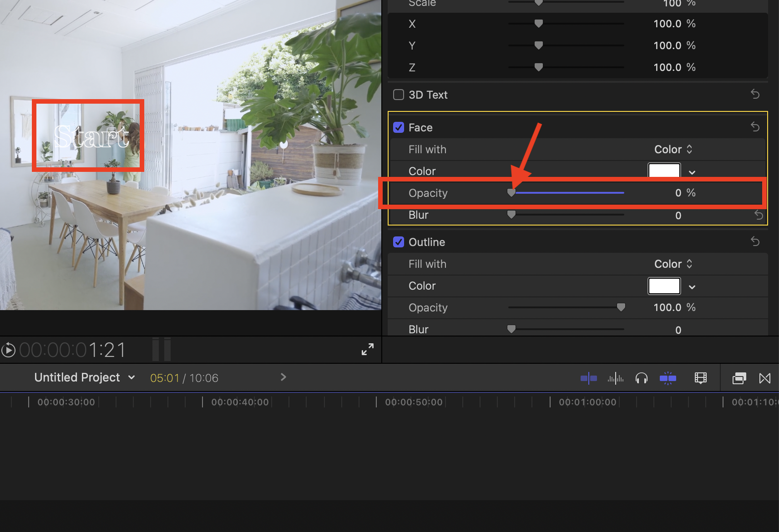The image size is (779, 532).
Task: Open Face Fill with Color popup
Action: coord(673,150)
